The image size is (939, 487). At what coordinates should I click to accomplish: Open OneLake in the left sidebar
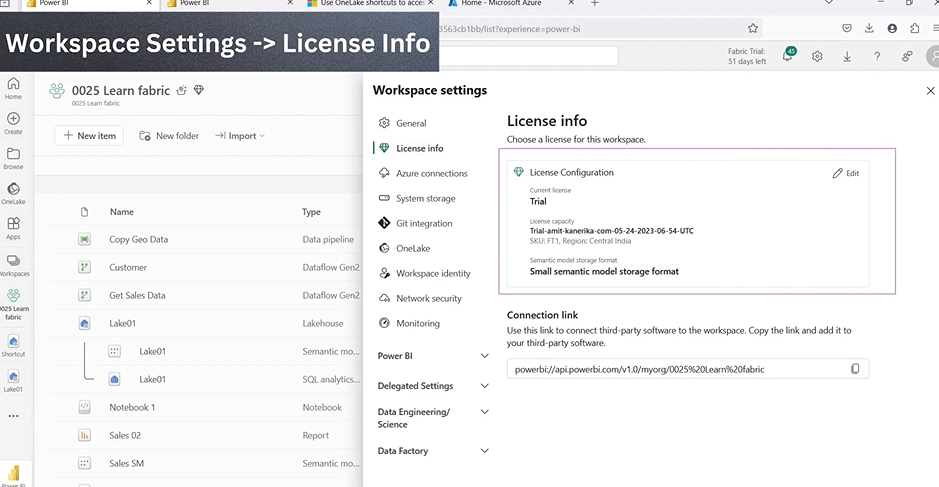[13, 193]
